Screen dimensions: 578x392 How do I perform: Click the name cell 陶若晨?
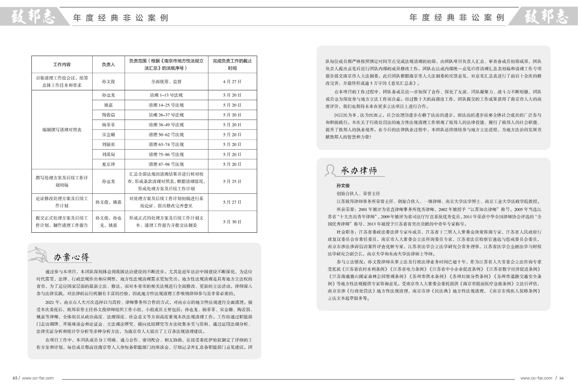[108, 115]
